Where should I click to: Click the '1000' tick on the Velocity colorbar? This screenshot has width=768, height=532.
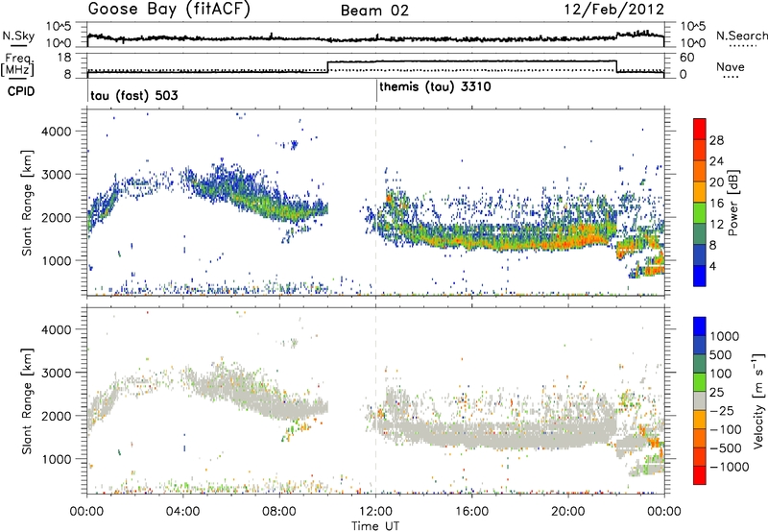click(724, 336)
